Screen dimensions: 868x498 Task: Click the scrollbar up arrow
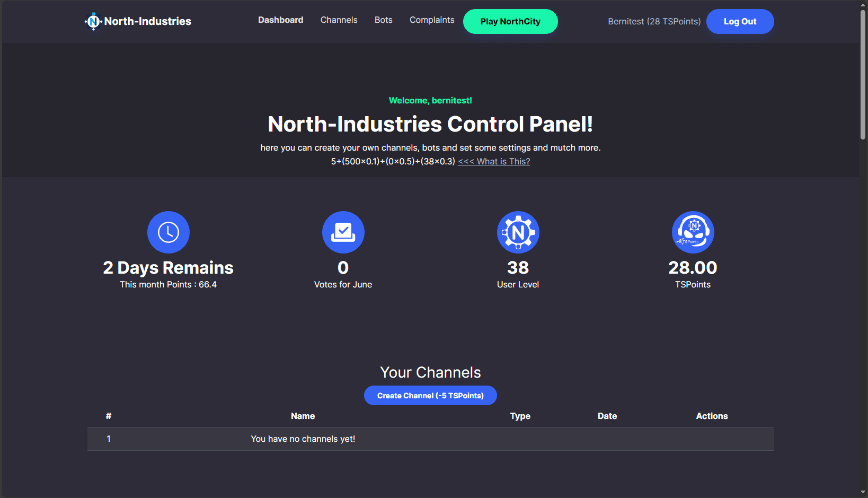tap(863, 5)
